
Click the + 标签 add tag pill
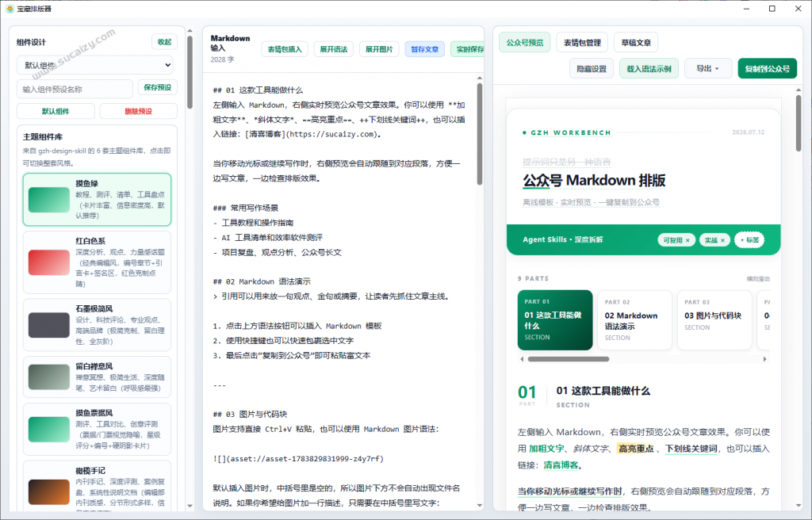[x=749, y=240]
